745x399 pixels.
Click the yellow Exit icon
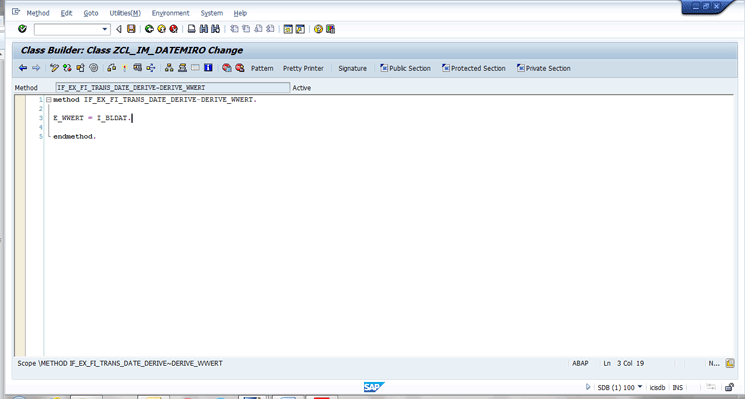pyautogui.click(x=162, y=29)
